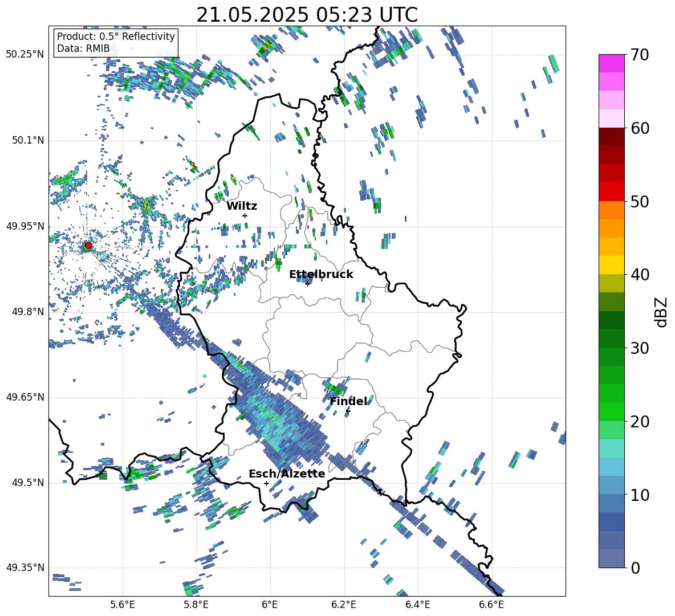This screenshot has height=616, width=675.
Task: Click the longitude label 6°E
Action: [x=270, y=605]
